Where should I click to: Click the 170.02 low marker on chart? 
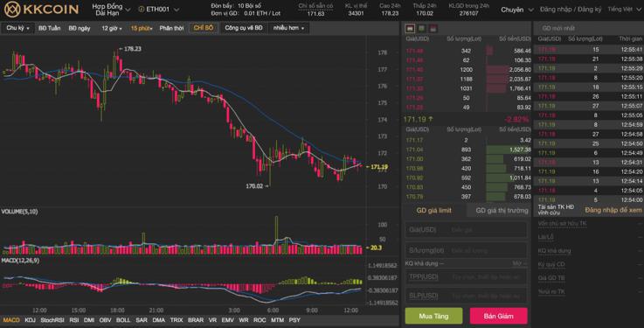(x=254, y=186)
